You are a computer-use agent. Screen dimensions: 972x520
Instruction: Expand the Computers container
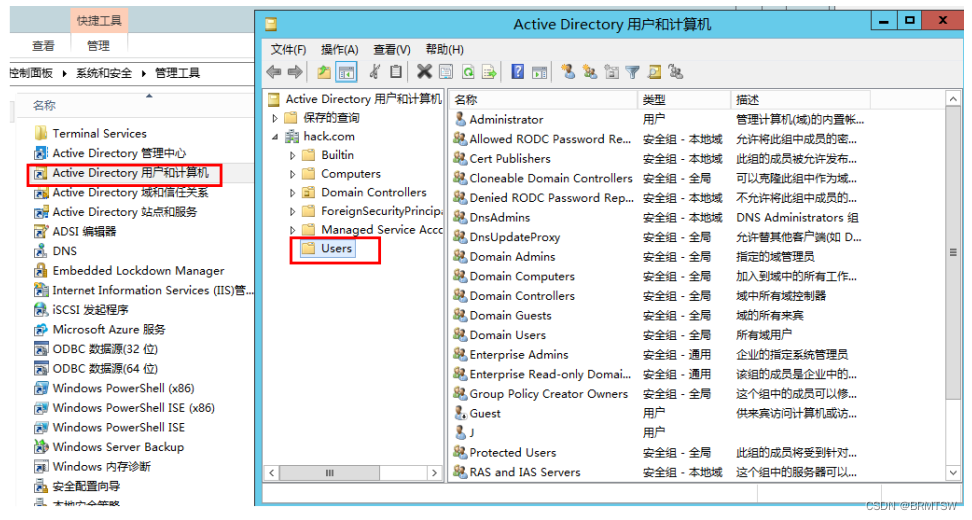pyautogui.click(x=293, y=174)
